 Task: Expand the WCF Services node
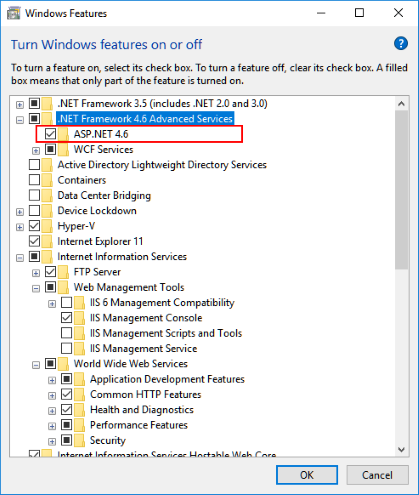pyautogui.click(x=36, y=151)
